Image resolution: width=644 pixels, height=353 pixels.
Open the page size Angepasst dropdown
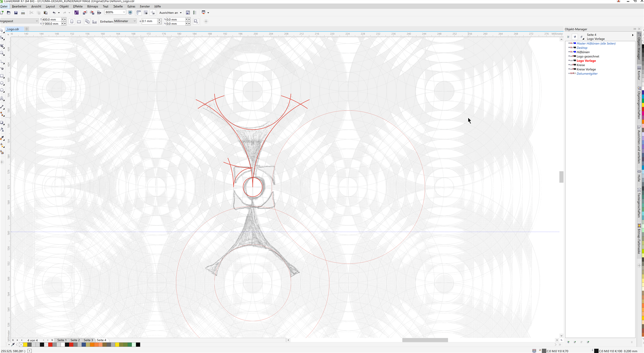[37, 21]
